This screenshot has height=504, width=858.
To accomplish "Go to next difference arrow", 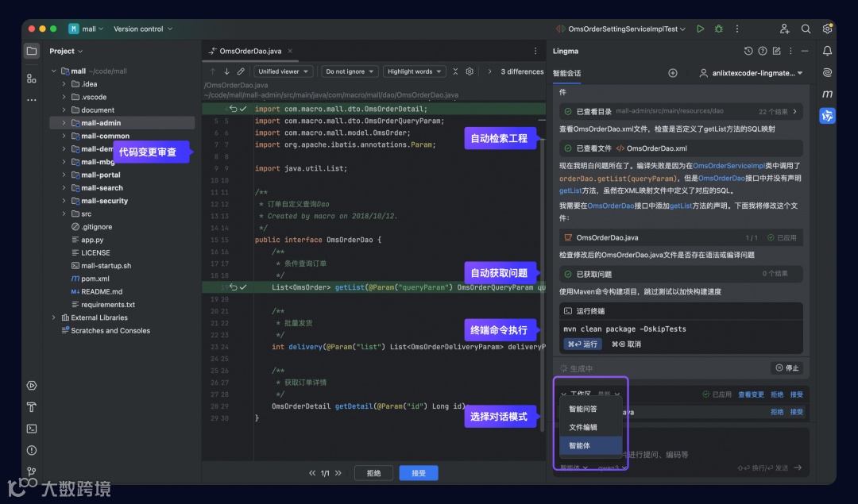I will pos(226,71).
